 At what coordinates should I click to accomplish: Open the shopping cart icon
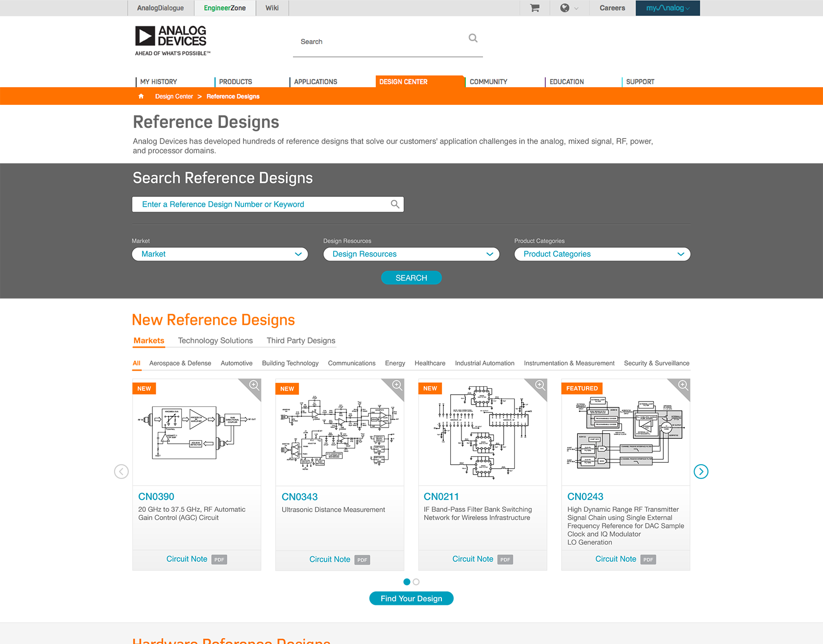coord(534,8)
